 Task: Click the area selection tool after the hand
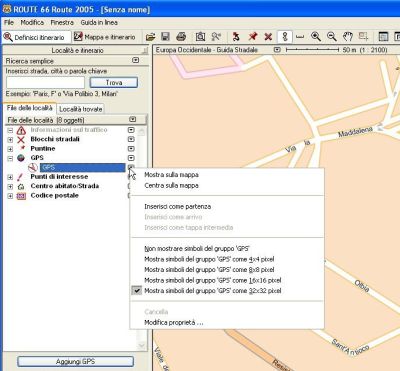click(363, 37)
